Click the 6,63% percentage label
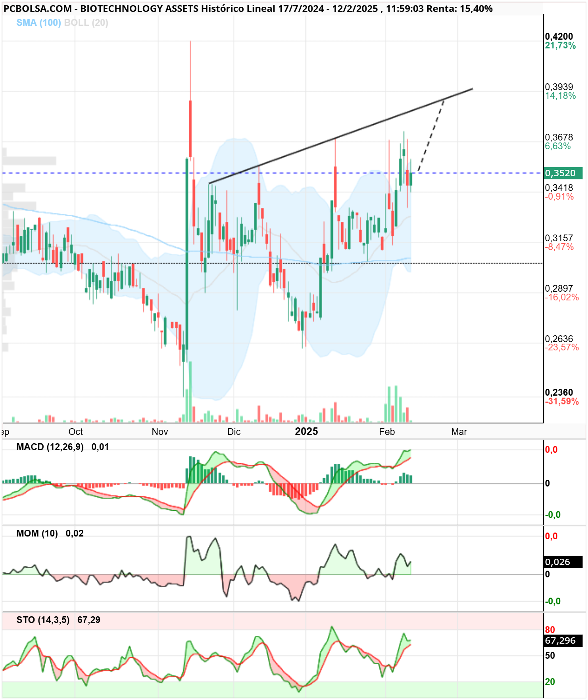The image size is (588, 700). coord(557,146)
